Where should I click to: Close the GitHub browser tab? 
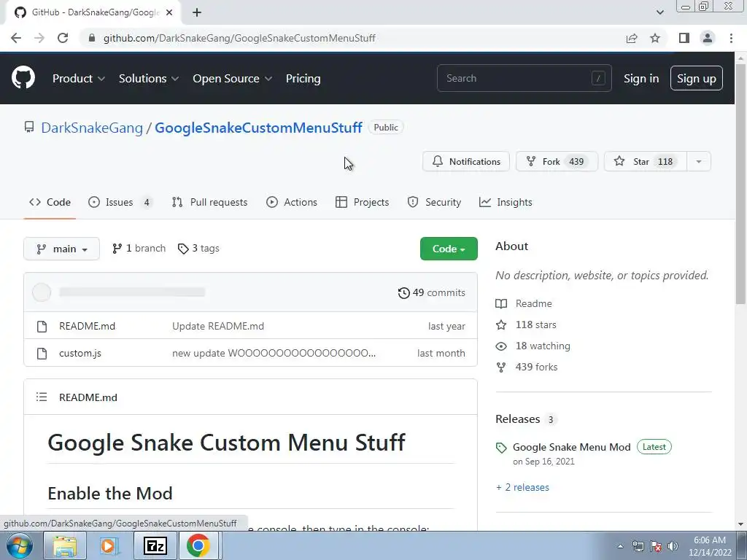(169, 12)
